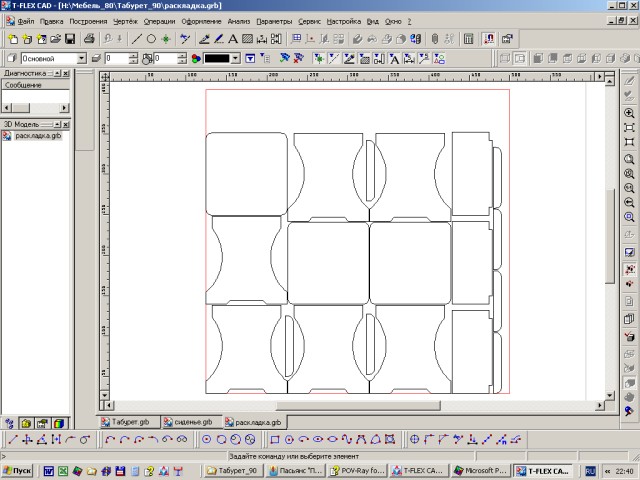Click the pin button of the 3D Модель panel

pyautogui.click(x=57, y=124)
